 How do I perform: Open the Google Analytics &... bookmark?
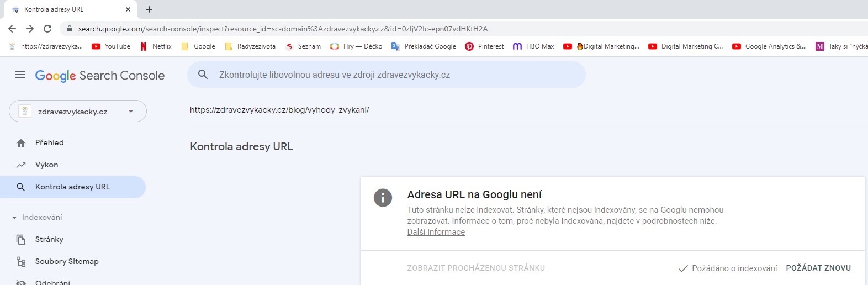point(769,46)
